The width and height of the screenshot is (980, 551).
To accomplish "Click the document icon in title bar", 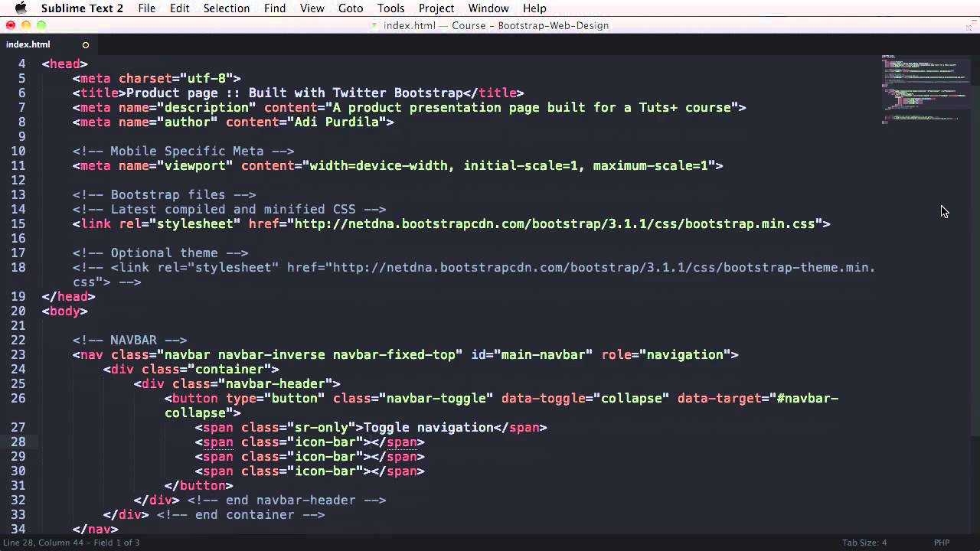I will (x=374, y=25).
